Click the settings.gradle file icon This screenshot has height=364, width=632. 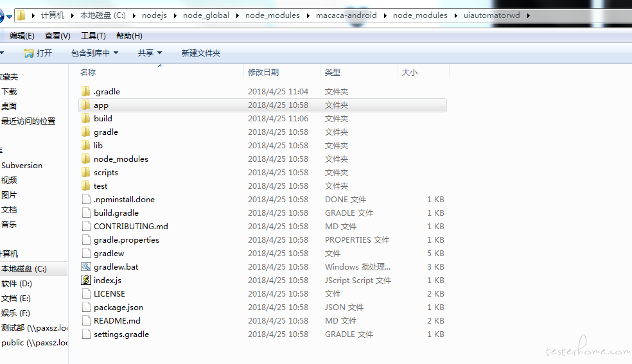[86, 334]
